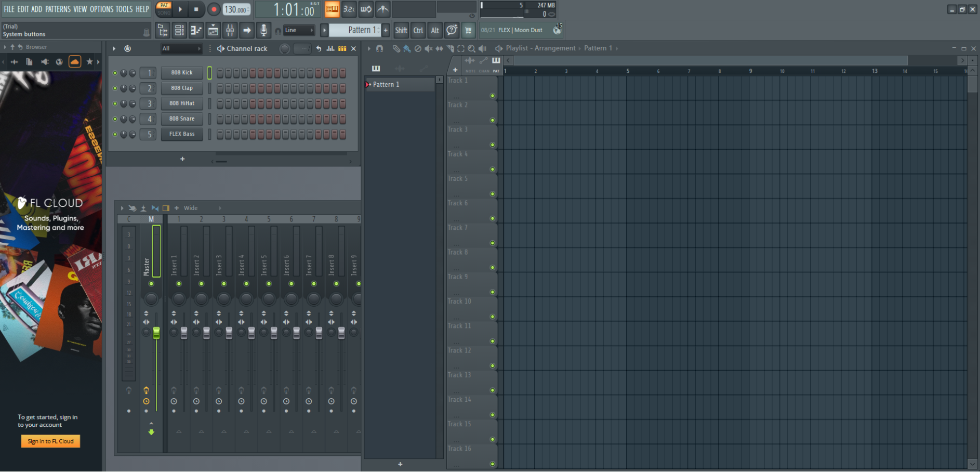Screen dimensions: 980x472
Task: Switch to SONG mode
Action: [164, 12]
